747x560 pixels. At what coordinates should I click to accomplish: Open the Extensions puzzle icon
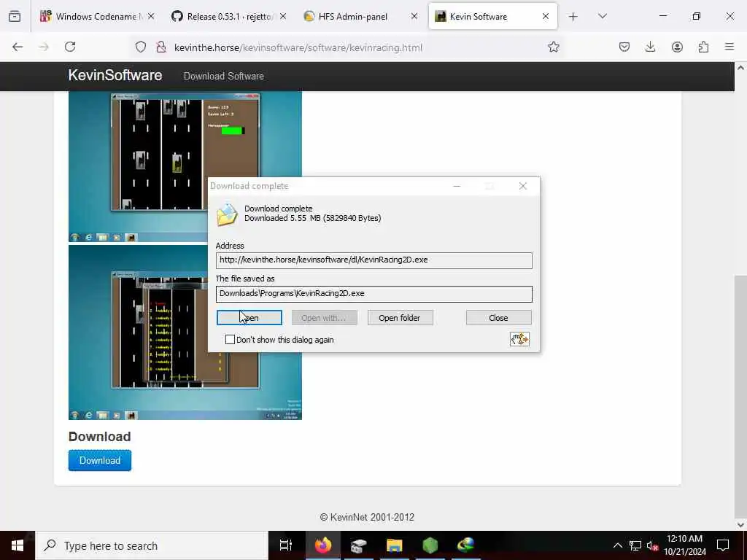[x=703, y=47]
